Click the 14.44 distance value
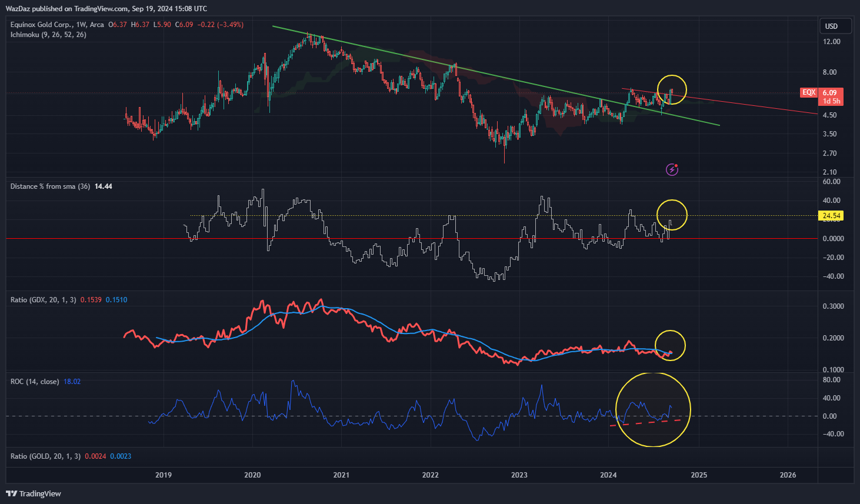Screen dimensions: 860x504 point(104,186)
